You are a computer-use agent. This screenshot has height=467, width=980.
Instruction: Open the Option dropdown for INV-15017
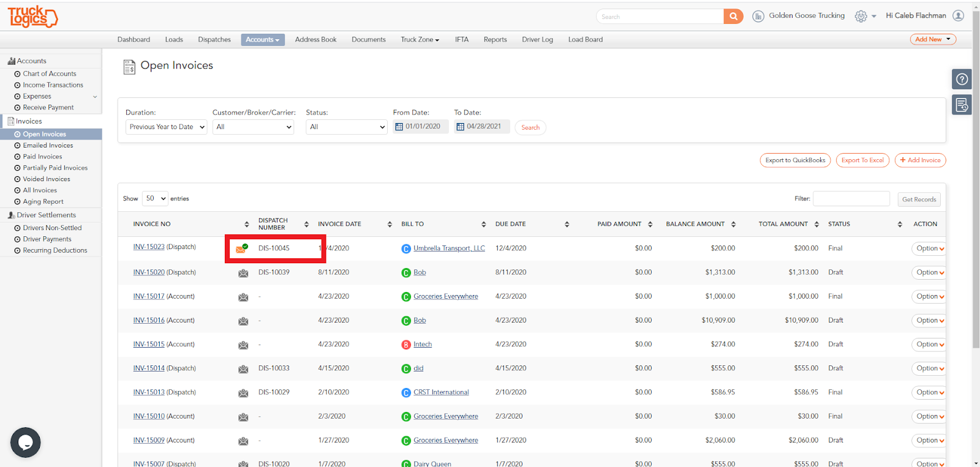[929, 296]
